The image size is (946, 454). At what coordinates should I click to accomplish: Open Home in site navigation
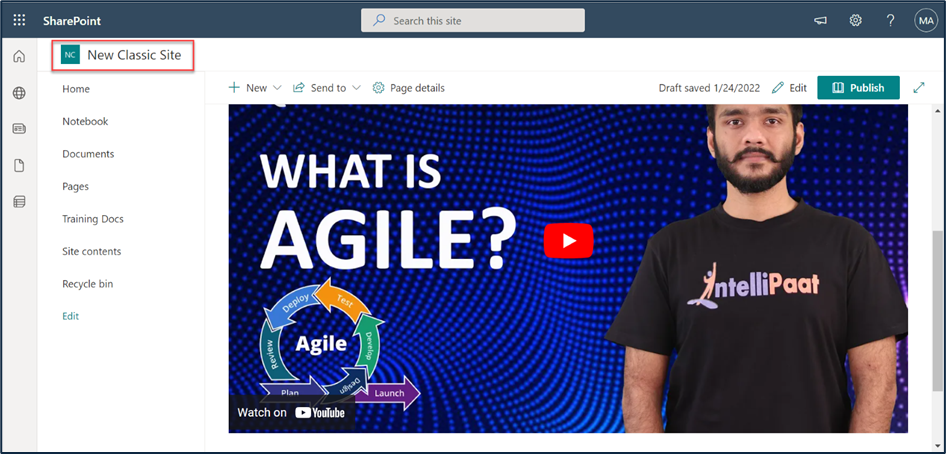[76, 89]
